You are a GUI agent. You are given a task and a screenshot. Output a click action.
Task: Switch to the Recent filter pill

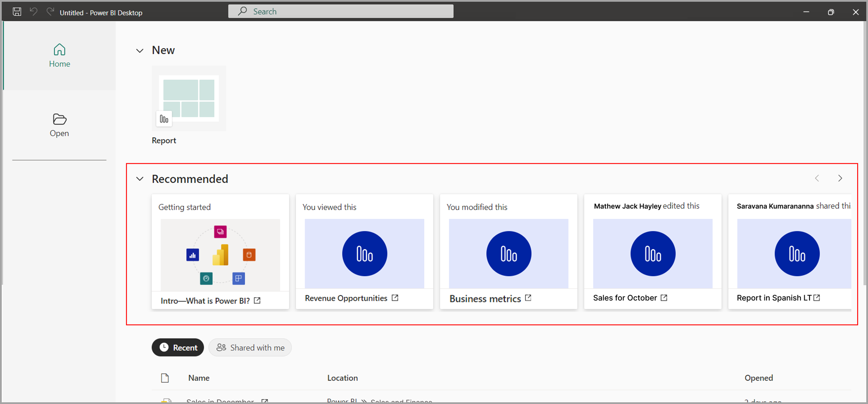tap(178, 348)
